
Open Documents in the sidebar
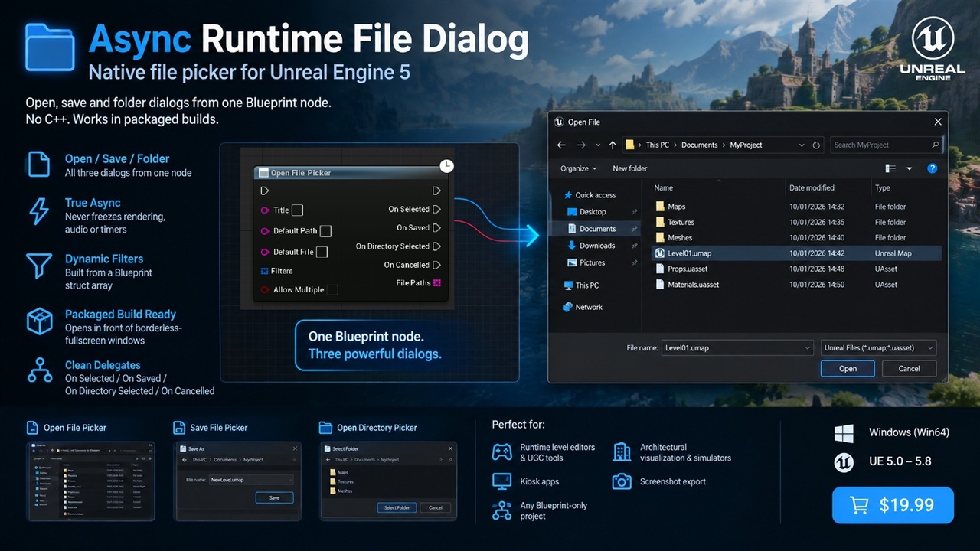tap(591, 229)
